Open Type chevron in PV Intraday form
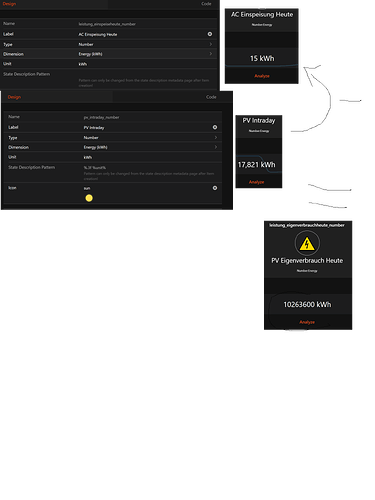This screenshot has height=500, width=375. click(216, 137)
